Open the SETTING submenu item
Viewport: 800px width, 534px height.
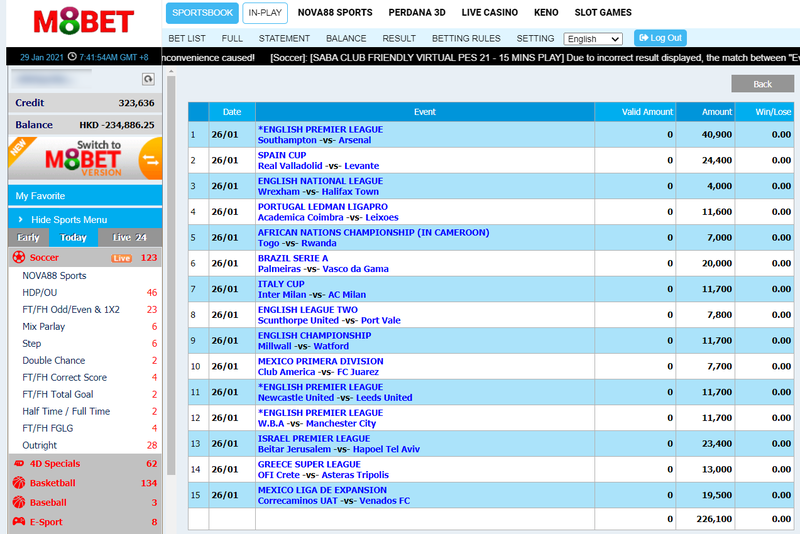(535, 38)
